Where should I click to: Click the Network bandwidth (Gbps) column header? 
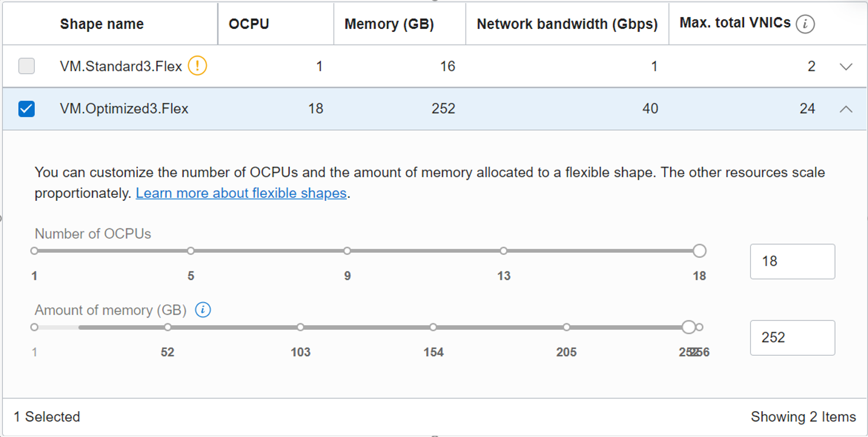[567, 24]
